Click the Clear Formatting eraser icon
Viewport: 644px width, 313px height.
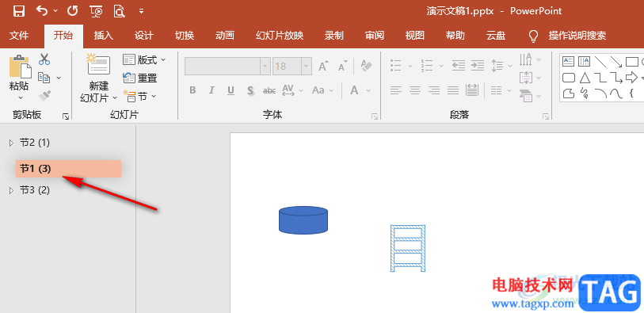point(366,66)
